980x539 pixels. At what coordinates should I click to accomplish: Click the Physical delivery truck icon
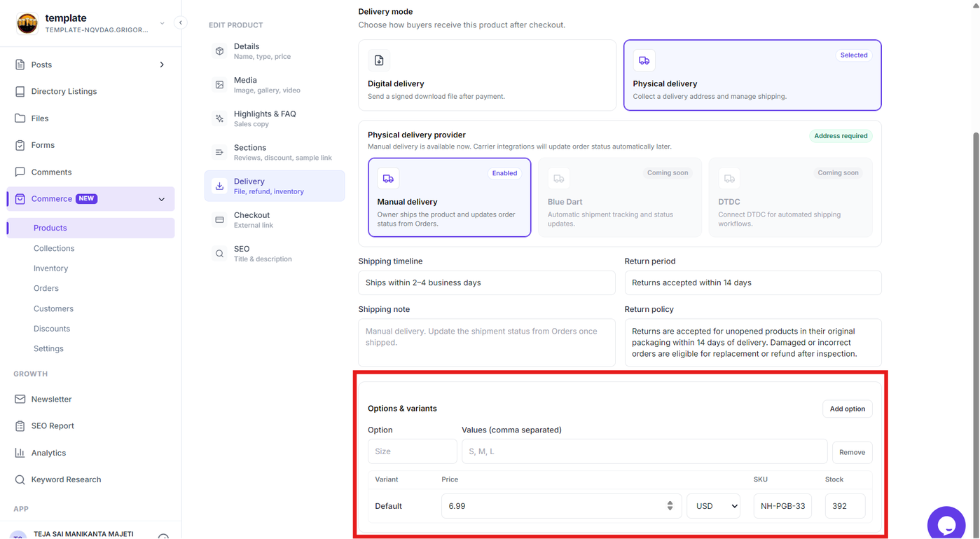(644, 60)
